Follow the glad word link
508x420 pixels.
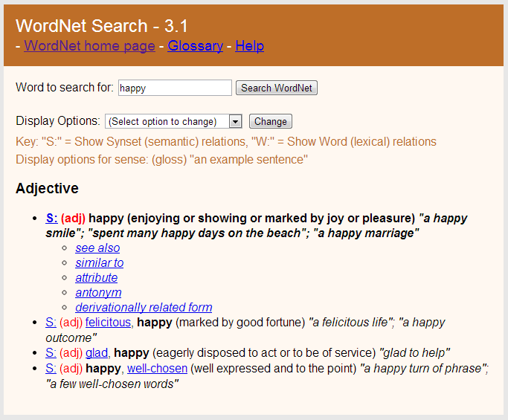97,353
